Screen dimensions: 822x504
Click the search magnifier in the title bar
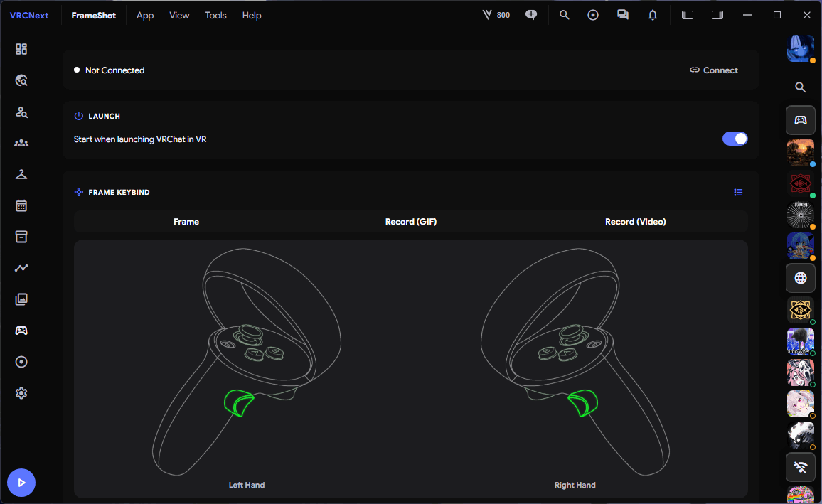click(564, 15)
